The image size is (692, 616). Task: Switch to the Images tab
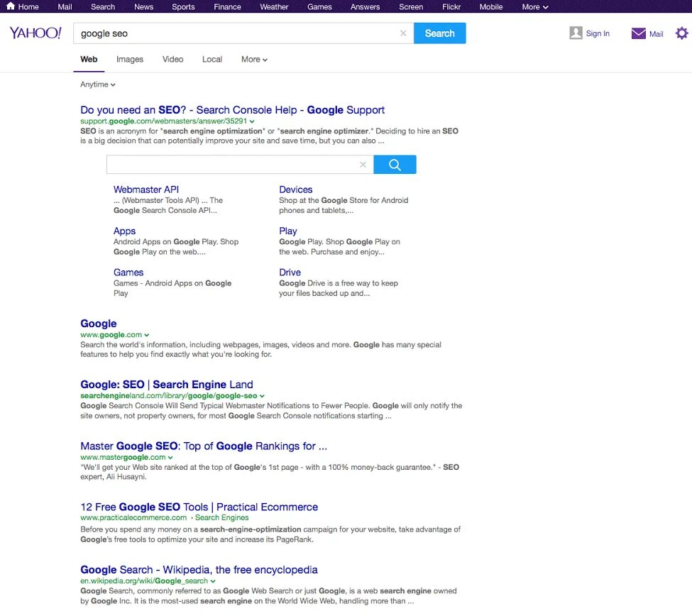pos(130,59)
